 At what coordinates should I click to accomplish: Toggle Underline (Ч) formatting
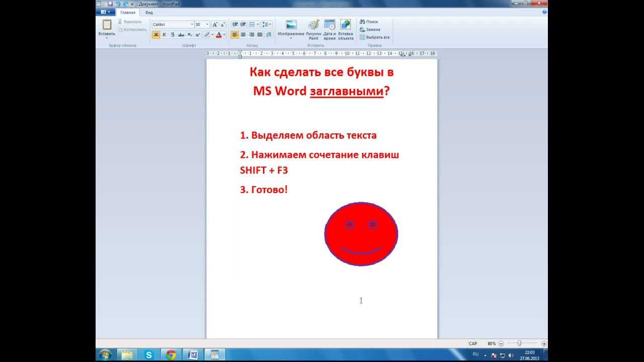click(x=173, y=35)
